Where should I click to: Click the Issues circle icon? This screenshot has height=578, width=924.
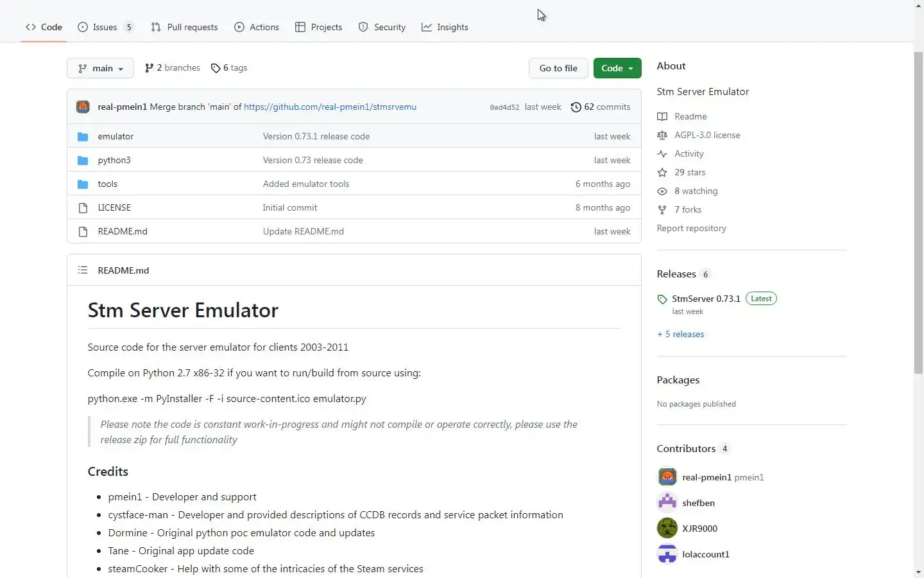pyautogui.click(x=83, y=27)
